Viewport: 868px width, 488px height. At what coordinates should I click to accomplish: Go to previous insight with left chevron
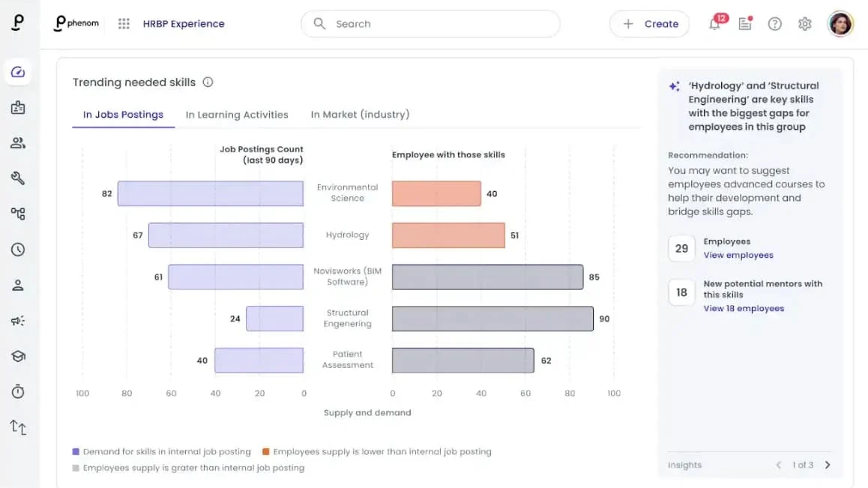pyautogui.click(x=778, y=465)
